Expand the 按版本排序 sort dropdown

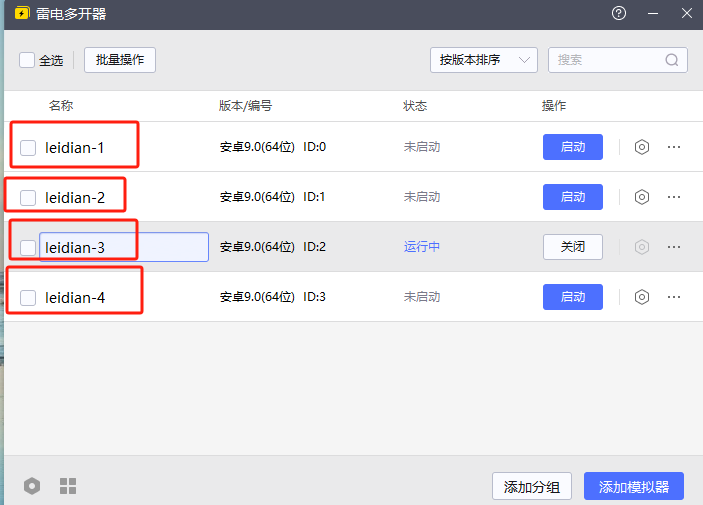point(484,60)
